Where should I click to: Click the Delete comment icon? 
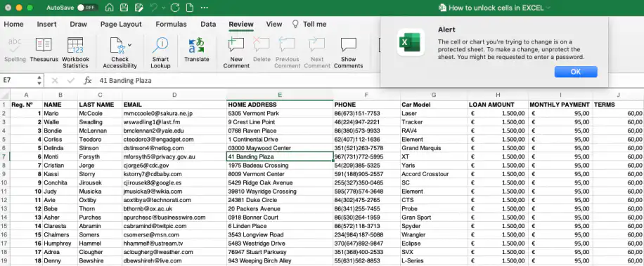click(x=262, y=50)
